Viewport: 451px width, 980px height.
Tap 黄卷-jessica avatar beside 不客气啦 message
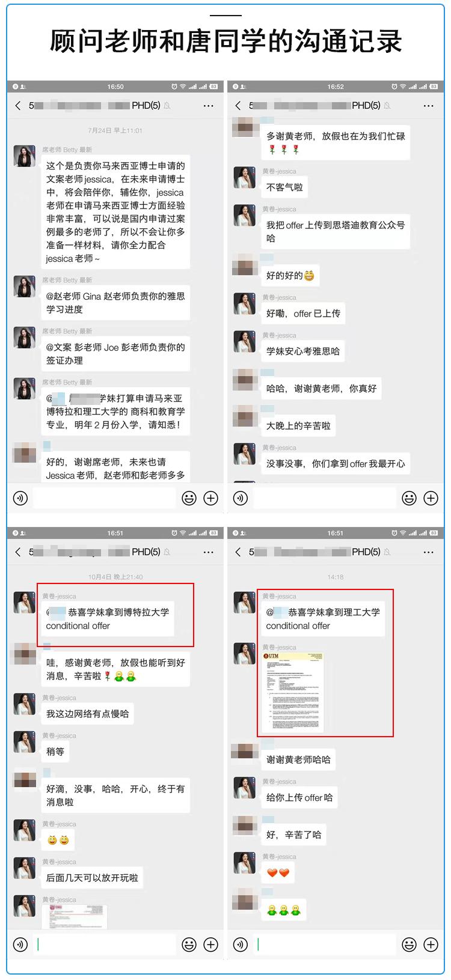245,178
